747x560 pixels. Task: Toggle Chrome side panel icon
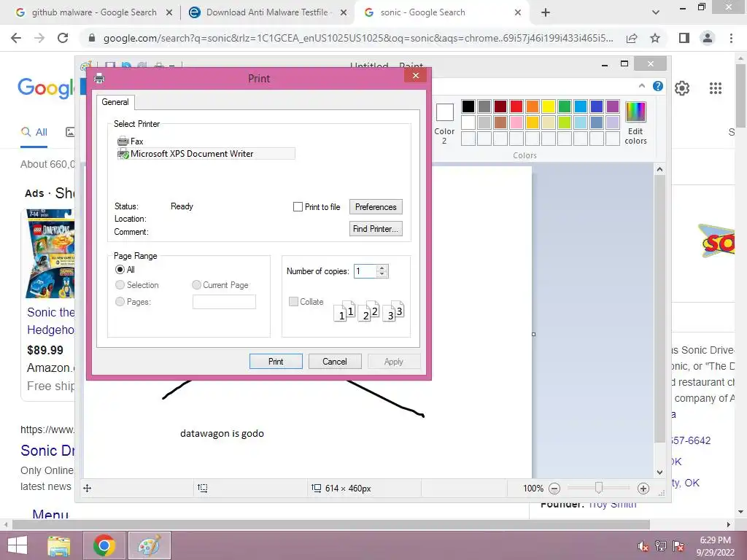(x=684, y=38)
